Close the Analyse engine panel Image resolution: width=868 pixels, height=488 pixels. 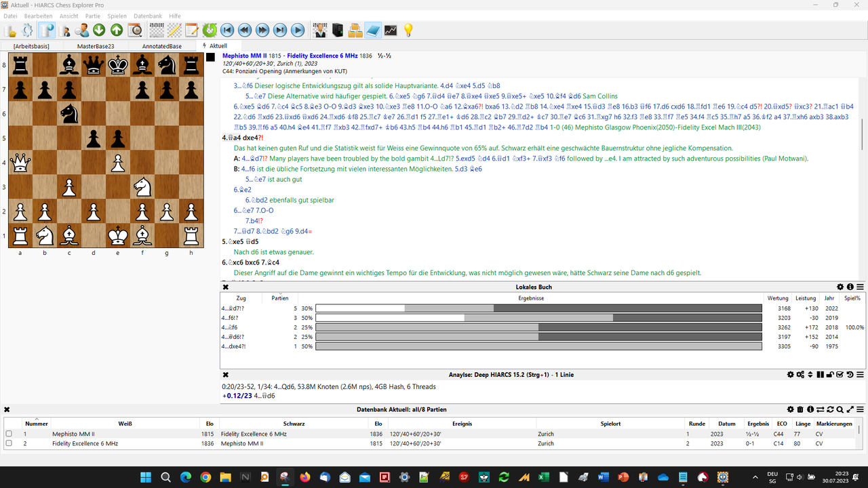click(226, 375)
